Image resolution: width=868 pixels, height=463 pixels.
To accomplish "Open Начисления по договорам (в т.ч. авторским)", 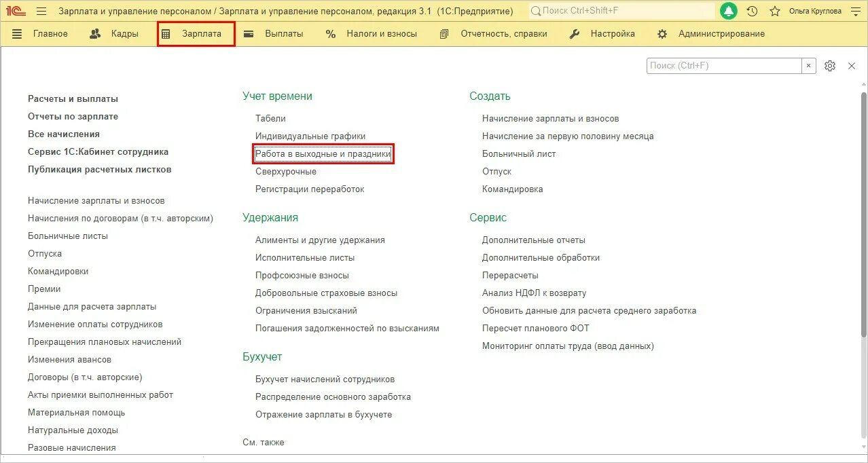I will click(121, 219).
